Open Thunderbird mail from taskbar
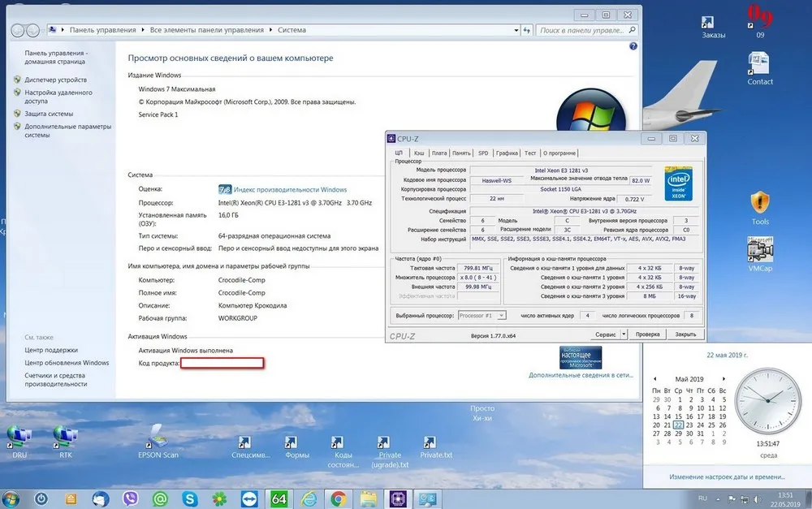Screen dimensions: 812x509 101,498
